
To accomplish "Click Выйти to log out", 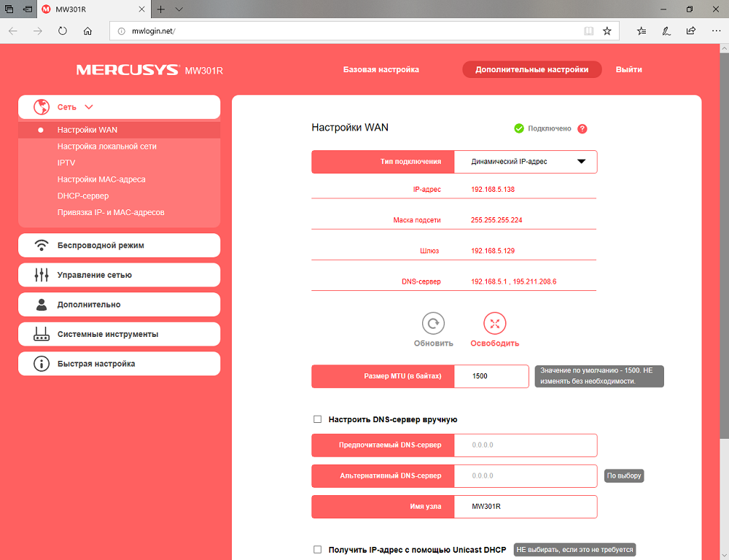I will (628, 69).
